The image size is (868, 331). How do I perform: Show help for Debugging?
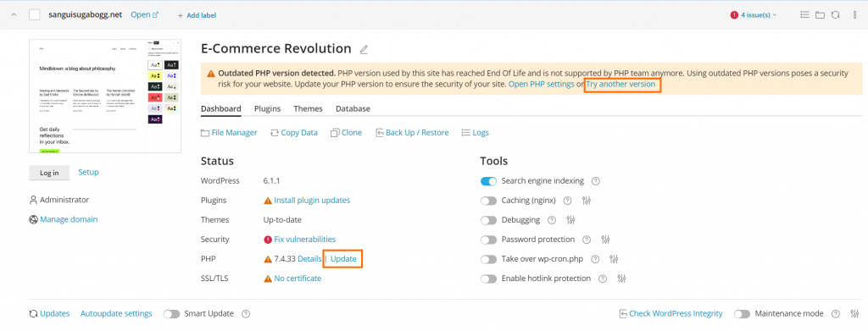[551, 220]
